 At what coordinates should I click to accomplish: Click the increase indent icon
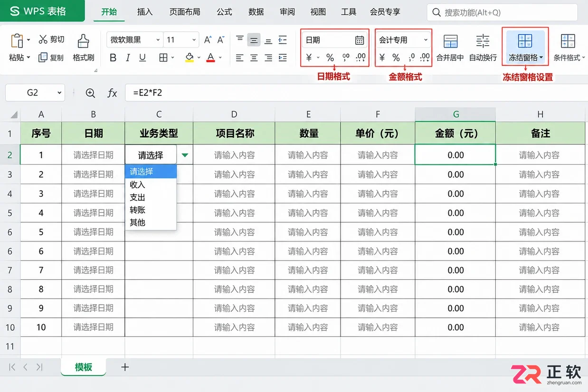tap(283, 58)
